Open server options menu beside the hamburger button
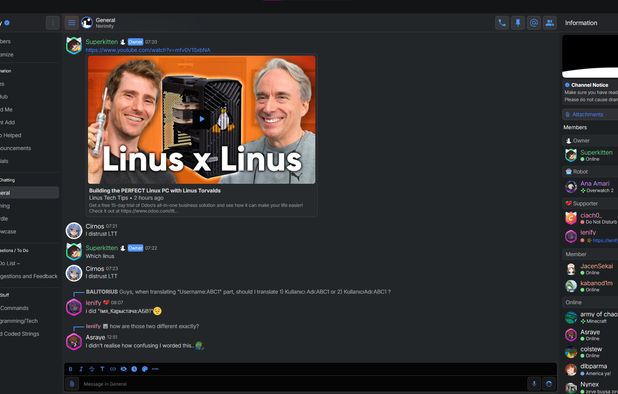 pyautogui.click(x=52, y=23)
